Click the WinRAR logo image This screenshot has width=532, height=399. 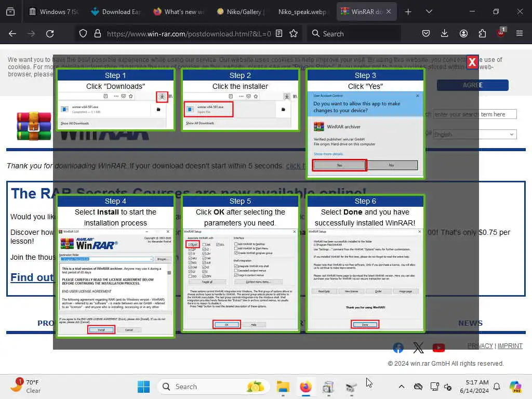(x=34, y=126)
